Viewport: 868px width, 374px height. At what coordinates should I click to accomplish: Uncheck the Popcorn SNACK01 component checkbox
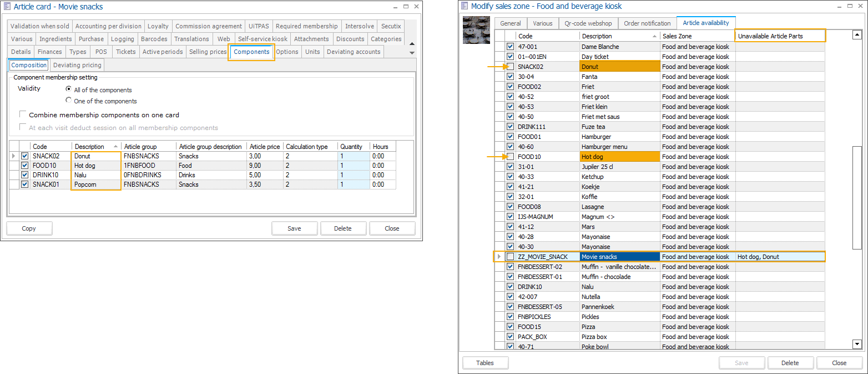pyautogui.click(x=24, y=184)
